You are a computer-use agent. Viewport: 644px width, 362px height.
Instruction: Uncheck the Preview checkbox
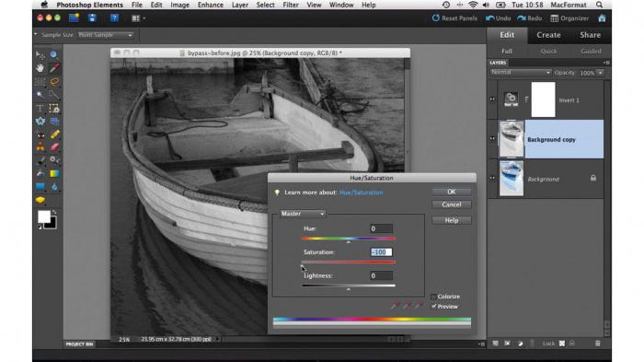(433, 307)
